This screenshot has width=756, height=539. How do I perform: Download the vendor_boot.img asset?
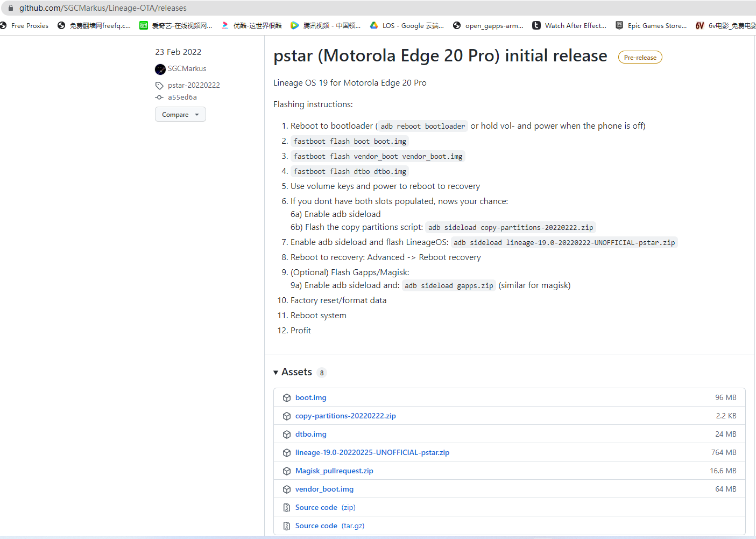[324, 489]
